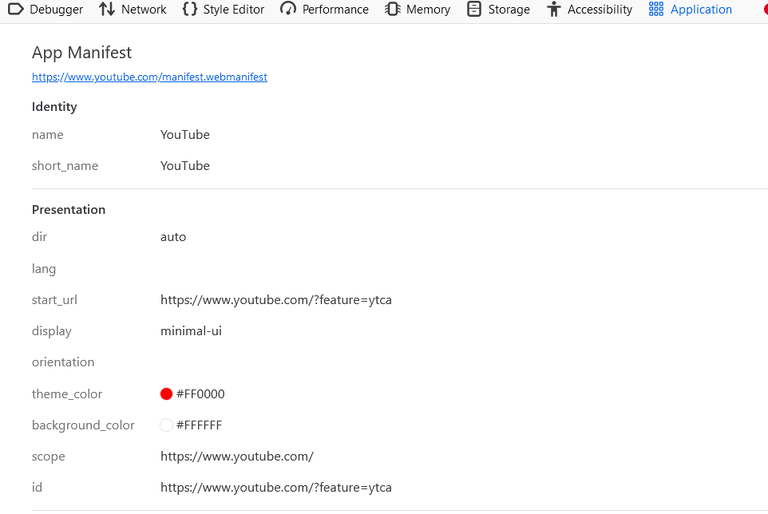
Task: Open the Debugger panel tab
Action: point(46,9)
